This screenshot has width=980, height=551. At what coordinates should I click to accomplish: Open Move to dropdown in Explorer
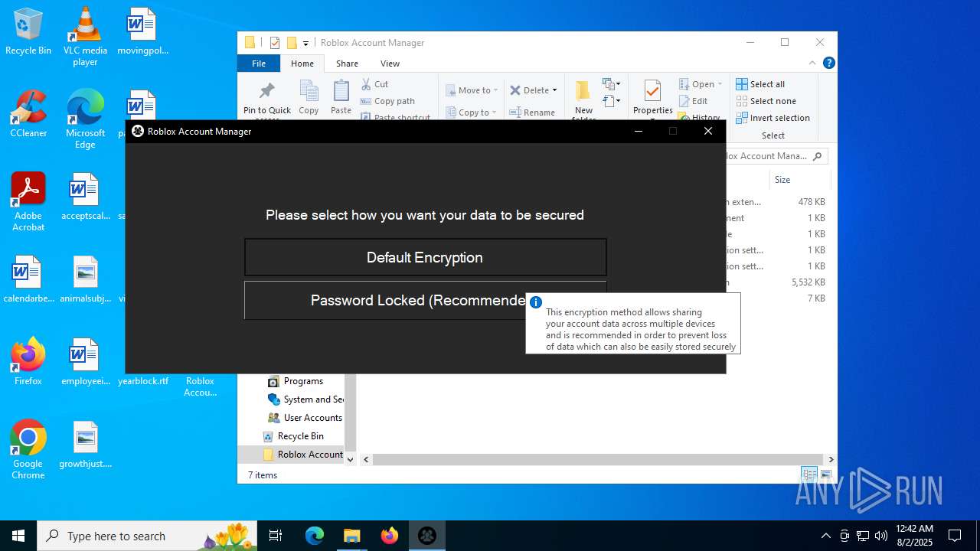coord(472,90)
